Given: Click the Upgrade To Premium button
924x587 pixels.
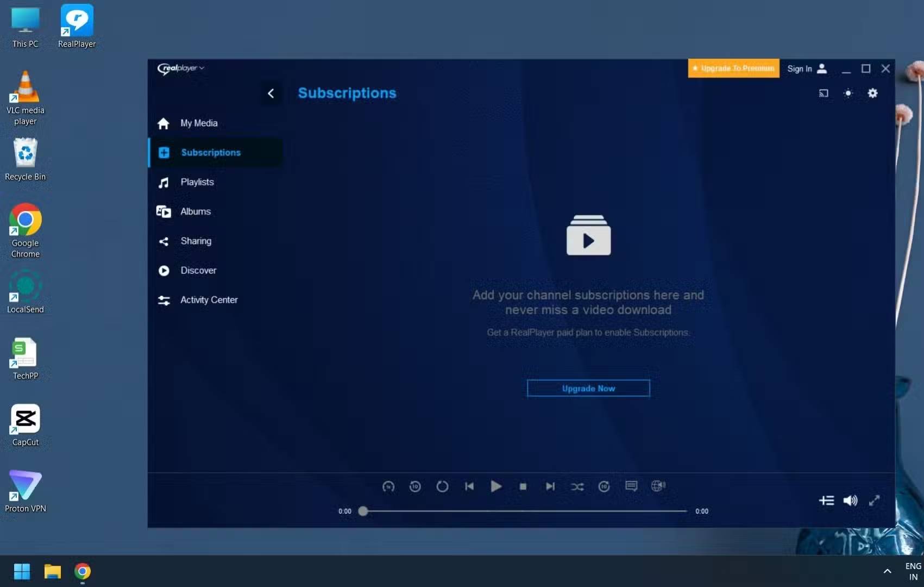Looking at the screenshot, I should pos(733,68).
